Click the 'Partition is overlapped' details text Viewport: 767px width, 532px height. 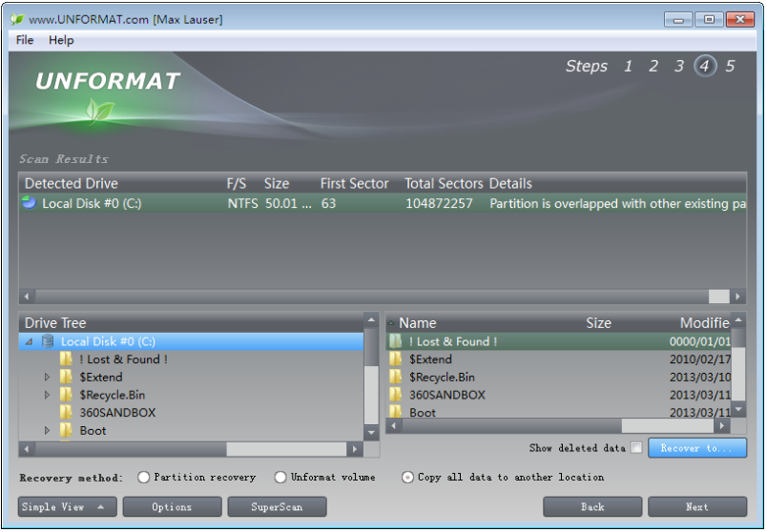coord(618,203)
